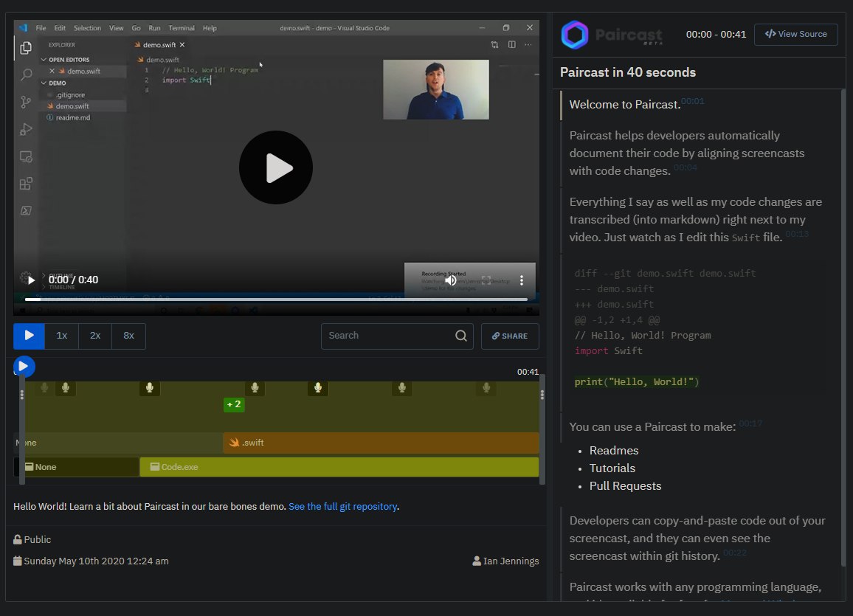
Task: Set playback speed to 8x
Action: tap(129, 336)
